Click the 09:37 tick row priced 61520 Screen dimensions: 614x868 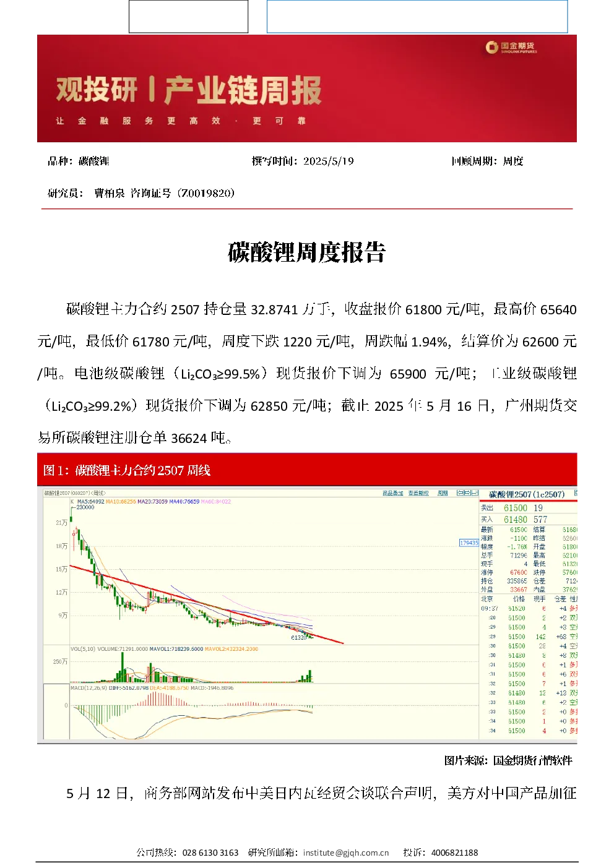[529, 609]
